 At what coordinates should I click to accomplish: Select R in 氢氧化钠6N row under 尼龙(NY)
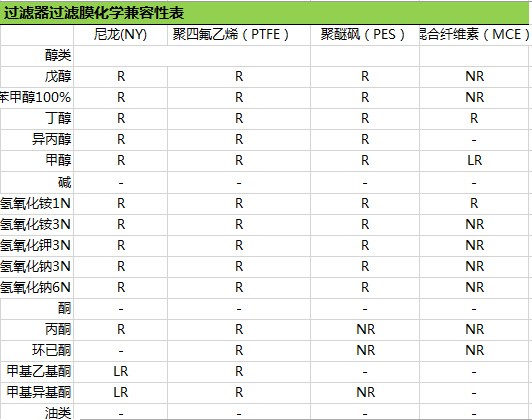[121, 287]
